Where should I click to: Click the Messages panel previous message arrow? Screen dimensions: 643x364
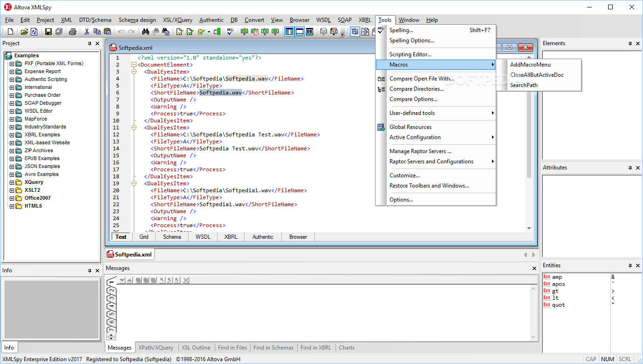click(x=130, y=280)
